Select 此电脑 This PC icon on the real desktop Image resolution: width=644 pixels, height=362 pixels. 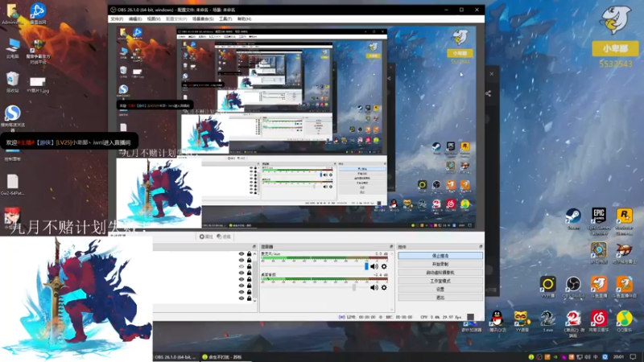tap(13, 48)
